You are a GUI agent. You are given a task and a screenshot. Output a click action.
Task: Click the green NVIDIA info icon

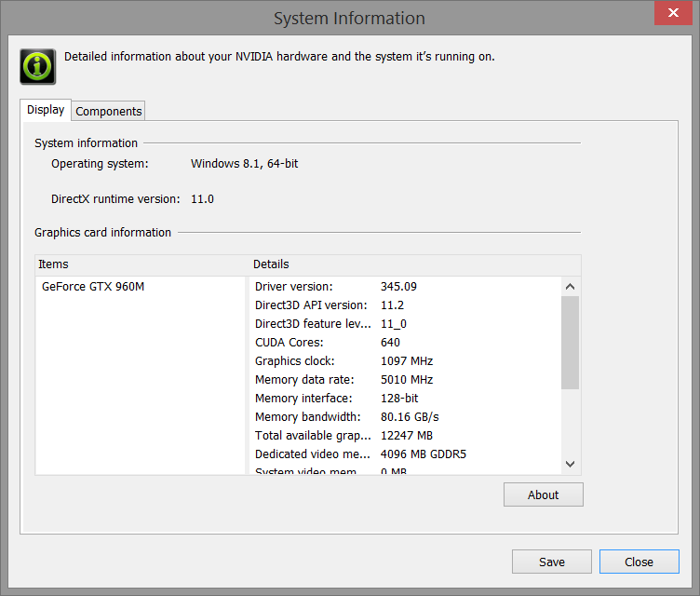coord(37,66)
